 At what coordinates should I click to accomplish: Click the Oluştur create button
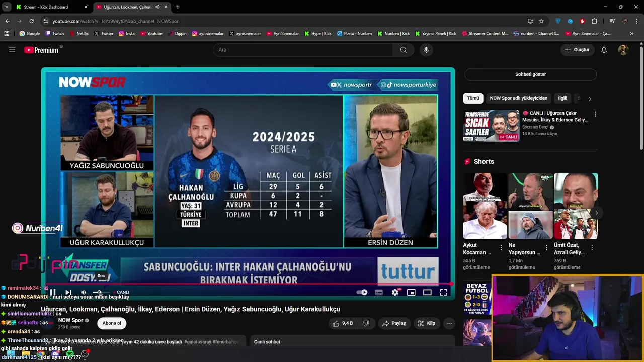577,50
